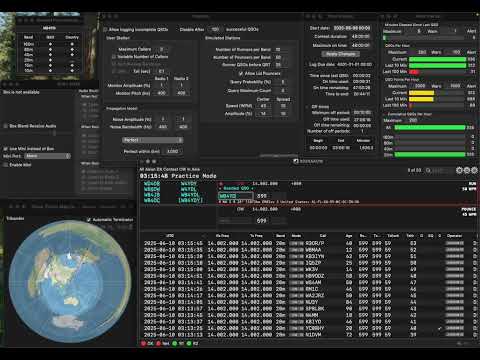This screenshot has width=480, height=360.
Task: Click the first green status indicator at bottom
Action: click(x=174, y=343)
